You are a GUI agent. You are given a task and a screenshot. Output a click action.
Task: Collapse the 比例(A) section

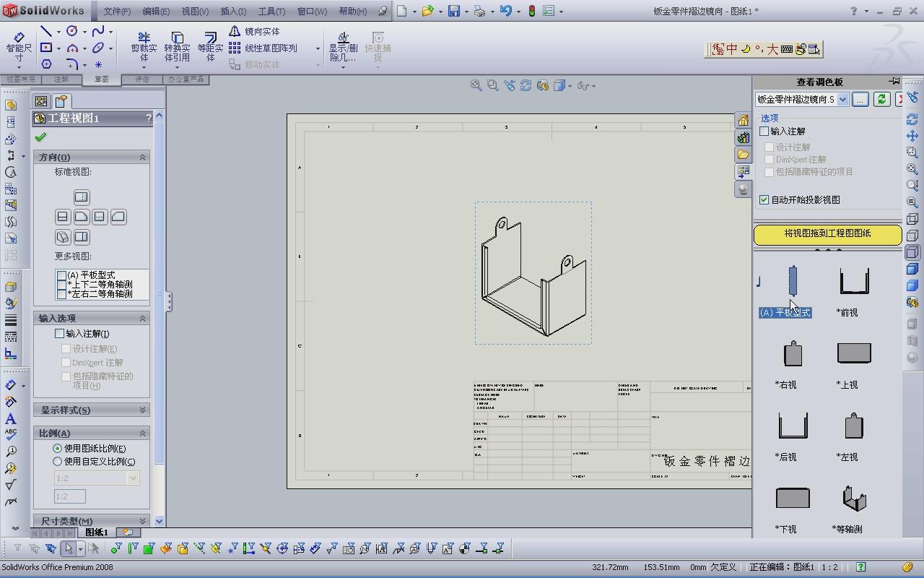coord(142,433)
